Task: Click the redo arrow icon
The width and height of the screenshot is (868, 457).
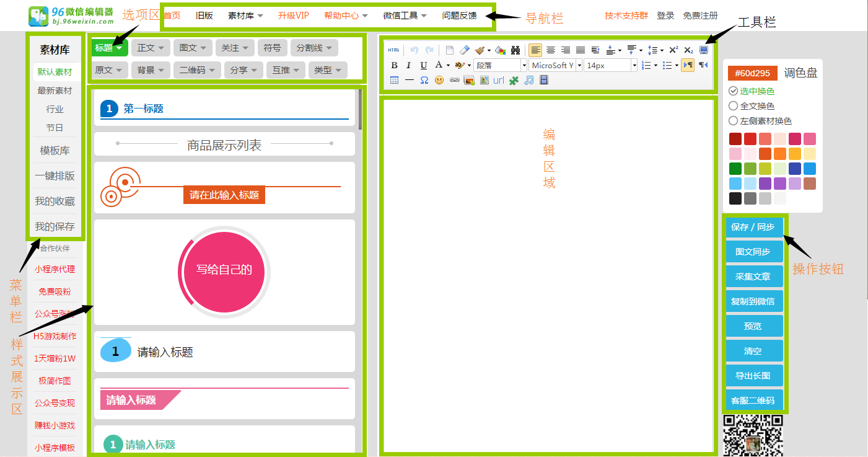Action: click(429, 50)
